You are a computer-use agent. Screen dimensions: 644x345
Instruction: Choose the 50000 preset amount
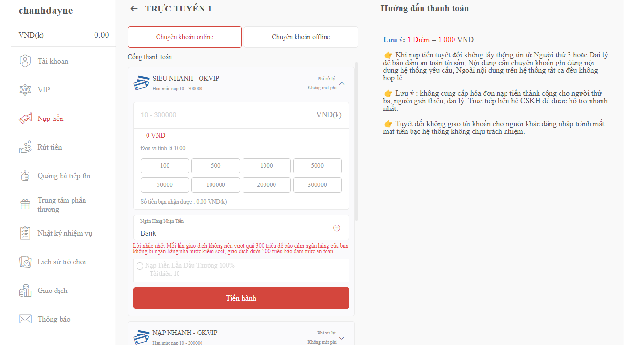[x=165, y=185]
